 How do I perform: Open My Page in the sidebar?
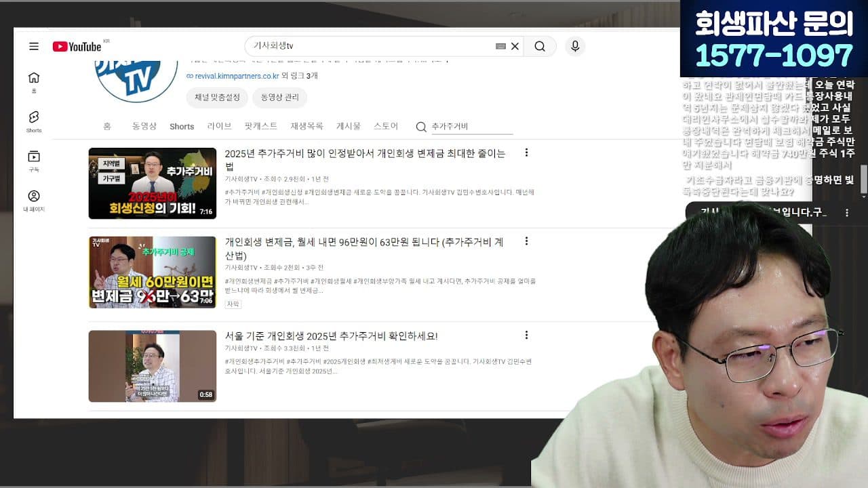(34, 201)
